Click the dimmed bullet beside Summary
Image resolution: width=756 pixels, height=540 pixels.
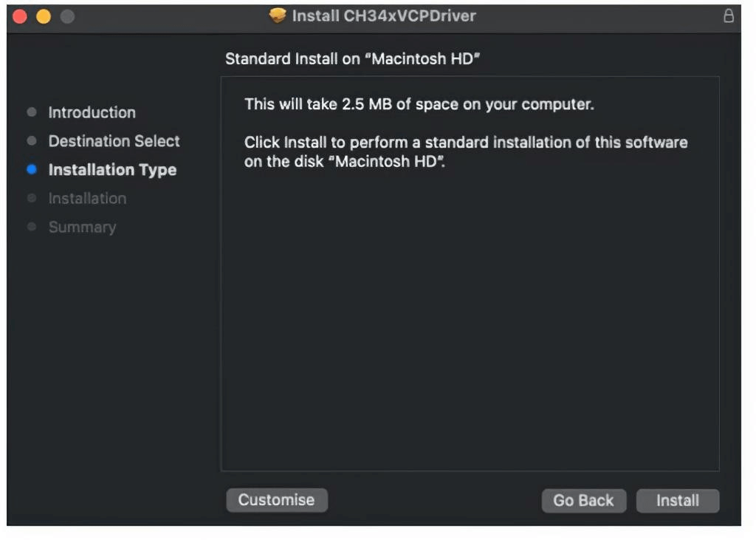point(31,227)
